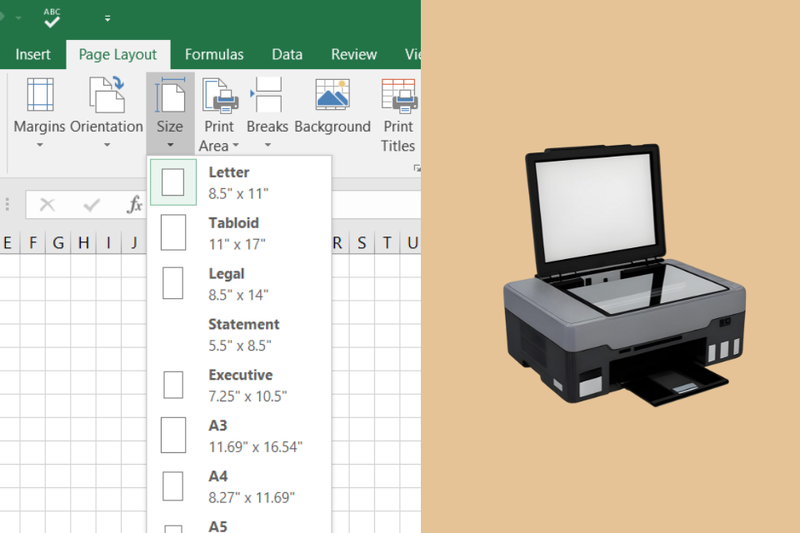
Task: Expand the Print Area dropdown arrow
Action: tap(236, 146)
